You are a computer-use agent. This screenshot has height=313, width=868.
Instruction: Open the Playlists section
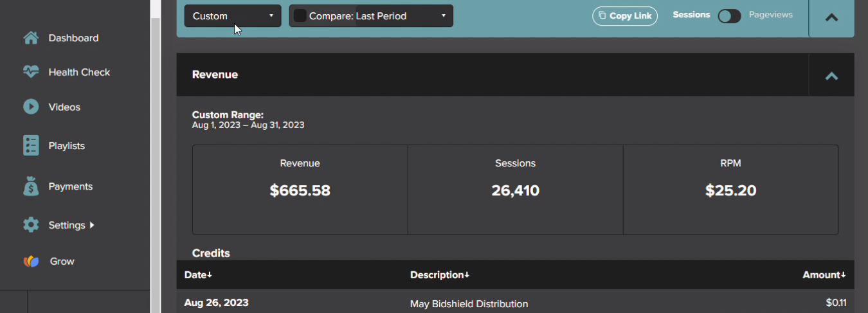coord(66,146)
